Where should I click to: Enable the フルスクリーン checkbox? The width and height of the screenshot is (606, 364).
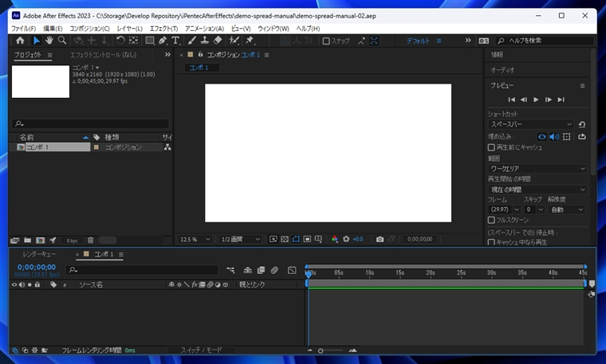491,220
